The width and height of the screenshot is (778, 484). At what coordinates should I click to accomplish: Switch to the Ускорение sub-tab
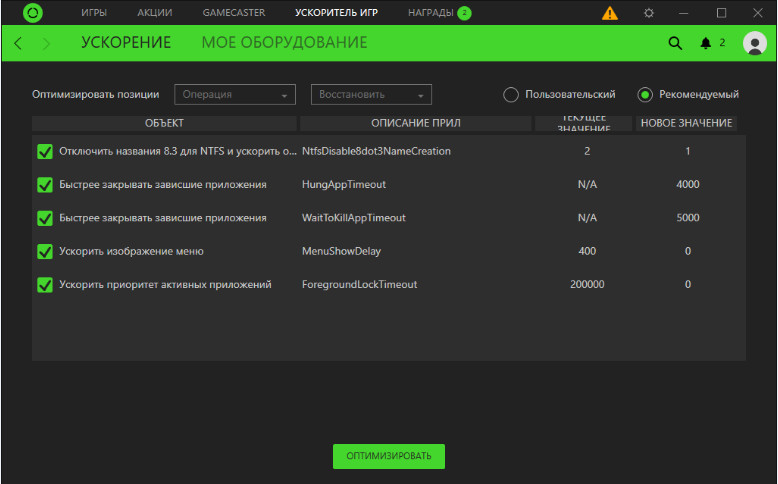tap(126, 43)
